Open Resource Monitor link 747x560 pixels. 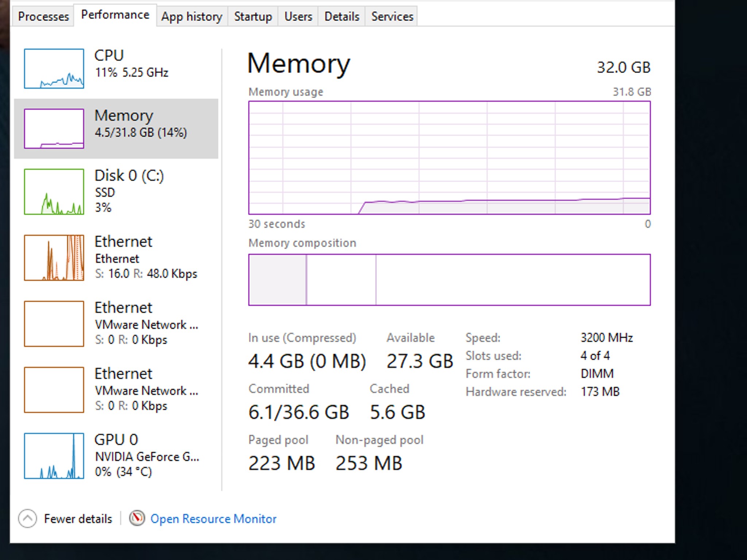pos(213,519)
